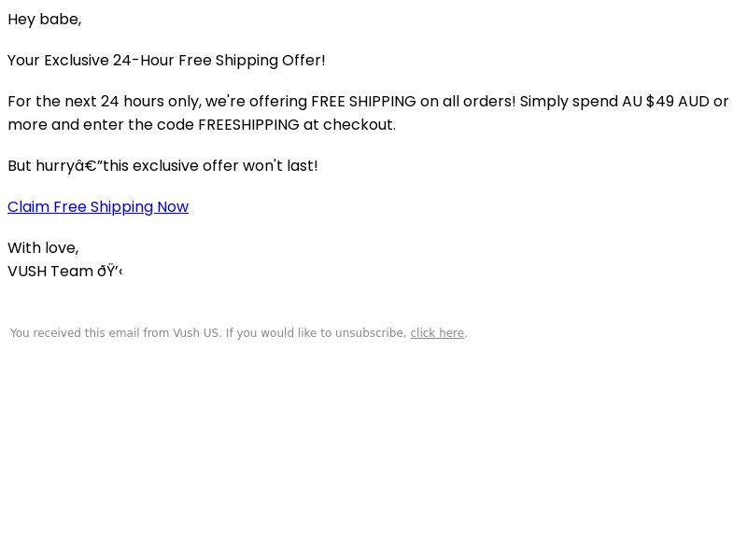Click the unsubscribe 'click here' link

pos(437,333)
